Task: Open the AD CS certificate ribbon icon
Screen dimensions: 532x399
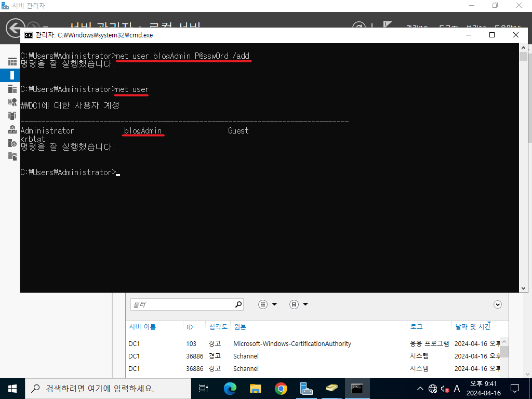Action: pyautogui.click(x=12, y=102)
